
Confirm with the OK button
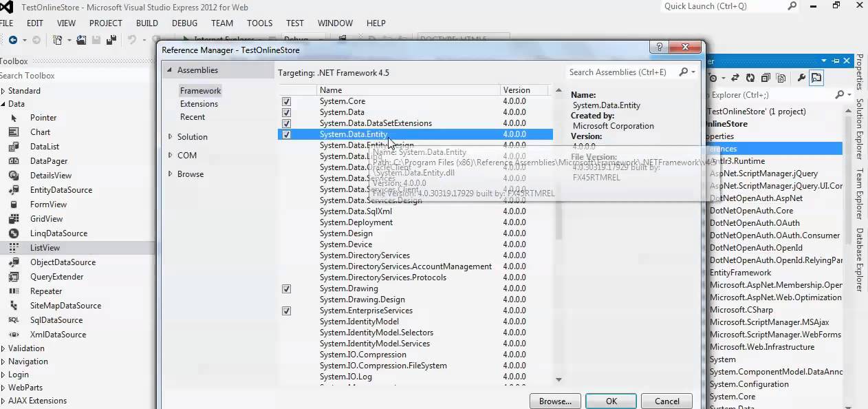[611, 401]
